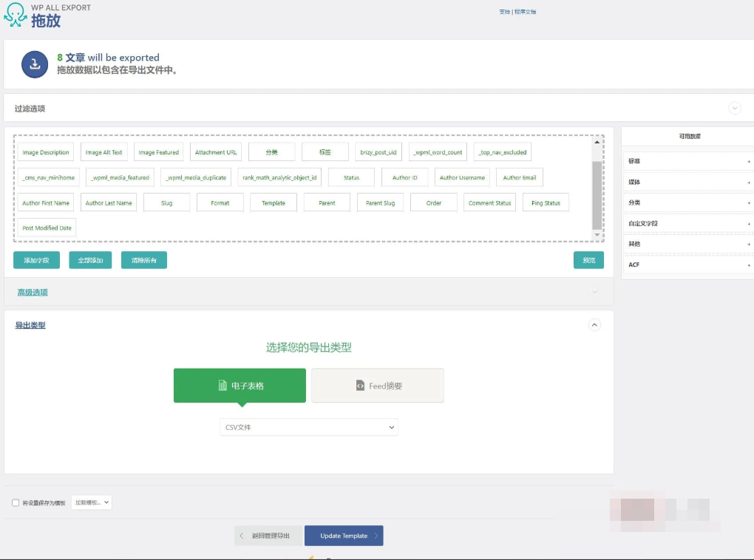Image resolution: width=754 pixels, height=560 pixels.
Task: Select the Parent field chip
Action: click(x=327, y=203)
